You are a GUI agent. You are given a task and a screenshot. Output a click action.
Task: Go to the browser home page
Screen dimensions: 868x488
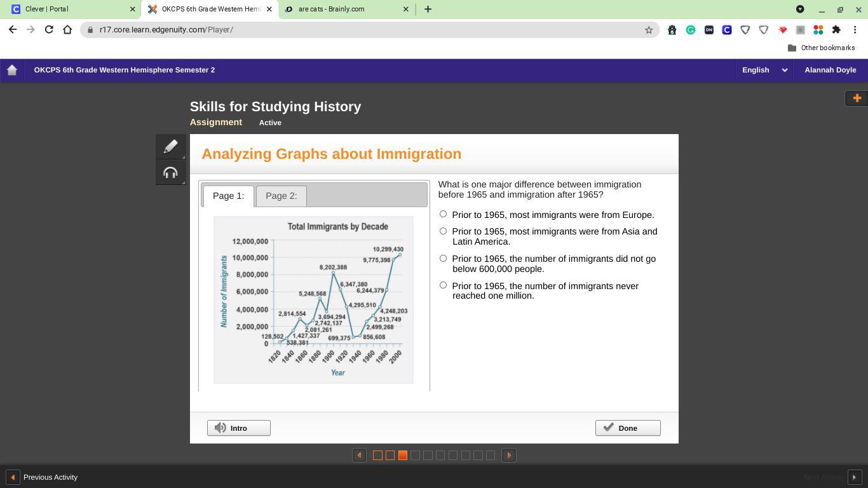coord(67,29)
